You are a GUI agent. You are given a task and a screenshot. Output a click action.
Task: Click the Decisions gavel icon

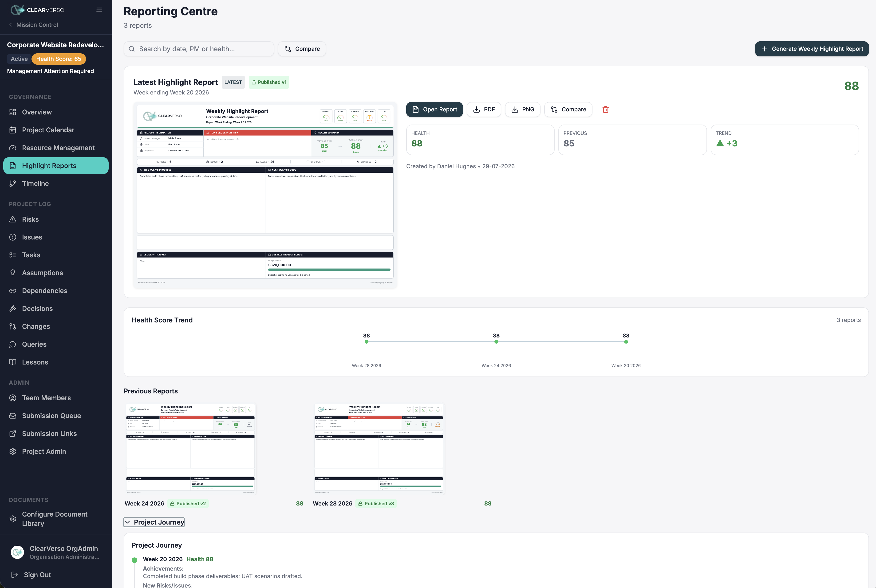click(x=13, y=309)
